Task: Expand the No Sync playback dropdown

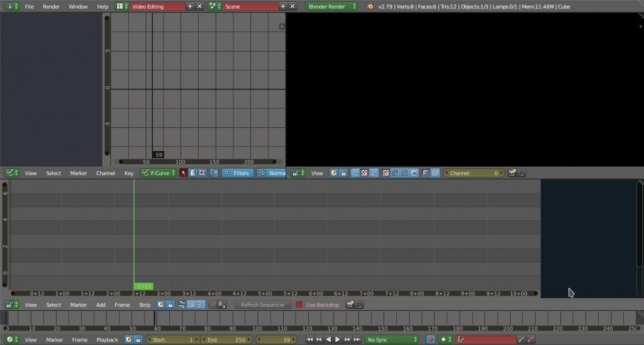Action: tap(392, 340)
